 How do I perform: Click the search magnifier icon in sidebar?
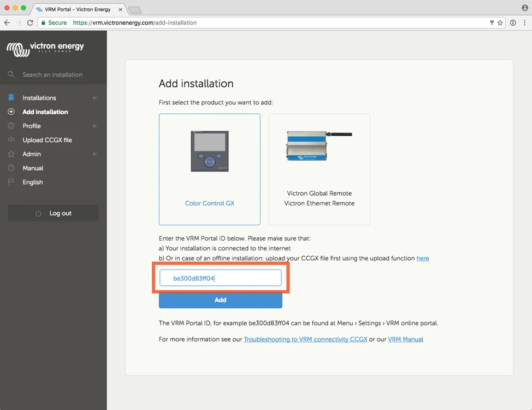click(11, 74)
